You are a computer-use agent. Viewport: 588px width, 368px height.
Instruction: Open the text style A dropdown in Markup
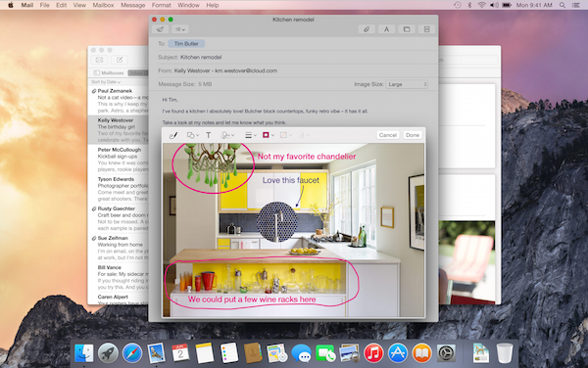tap(304, 135)
